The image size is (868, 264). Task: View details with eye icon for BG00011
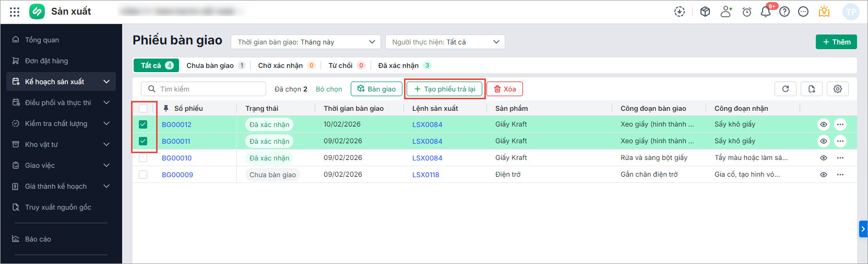[824, 141]
